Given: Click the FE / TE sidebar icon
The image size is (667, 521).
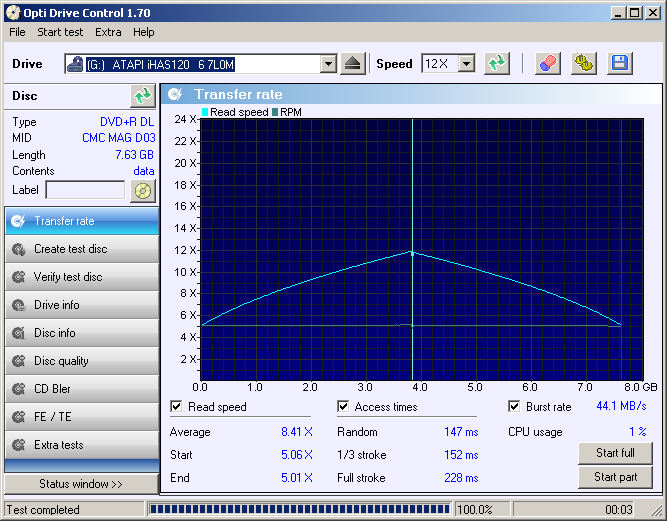Looking at the screenshot, I should pyautogui.click(x=18, y=417).
